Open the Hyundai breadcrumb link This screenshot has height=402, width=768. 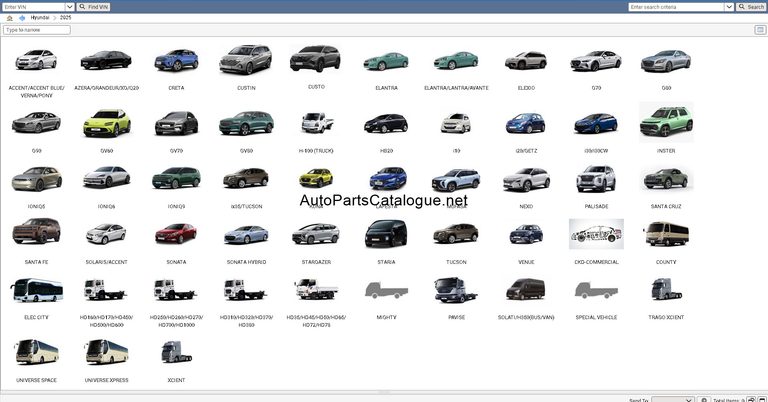pos(40,18)
